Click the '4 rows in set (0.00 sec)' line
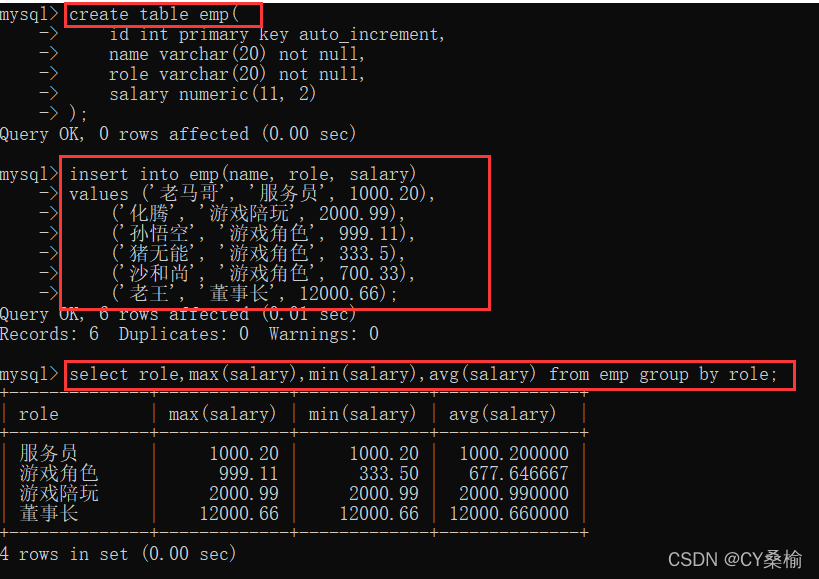 [x=118, y=553]
